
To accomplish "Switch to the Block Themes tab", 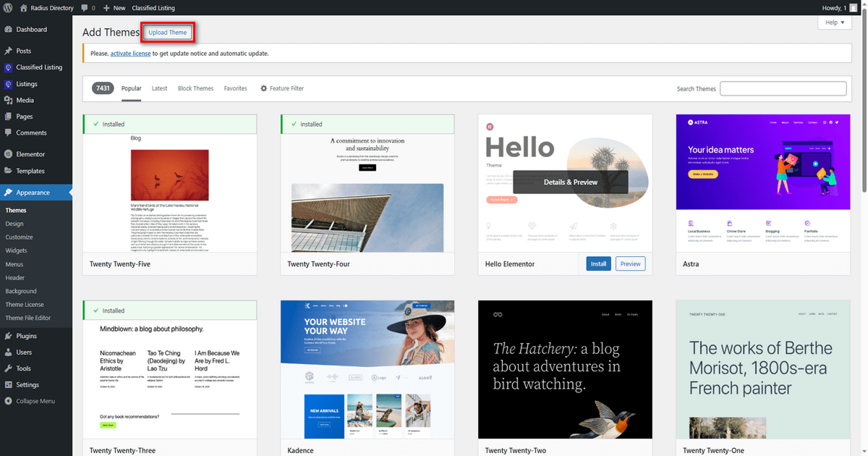I will click(196, 88).
